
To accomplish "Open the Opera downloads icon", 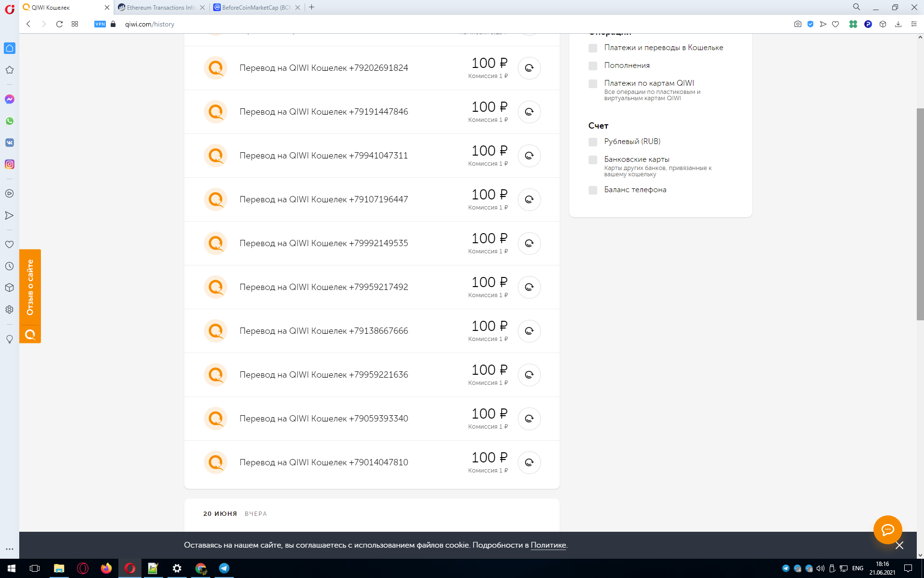I will 898,24.
